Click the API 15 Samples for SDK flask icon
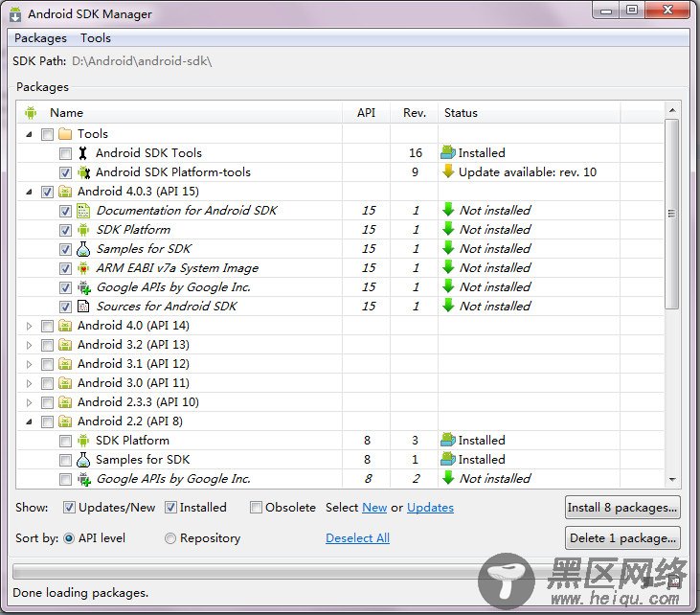The width and height of the screenshot is (700, 615). coord(83,249)
